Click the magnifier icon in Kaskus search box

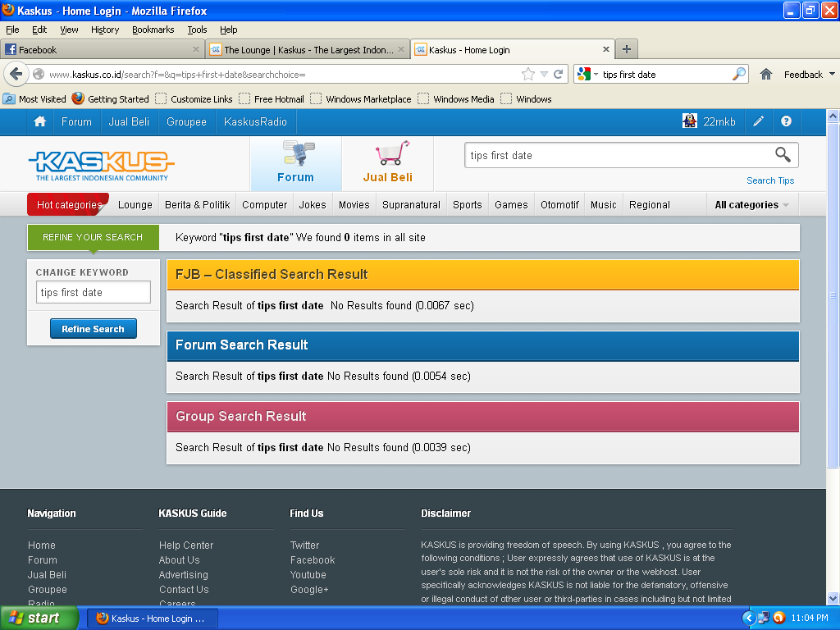coord(783,155)
